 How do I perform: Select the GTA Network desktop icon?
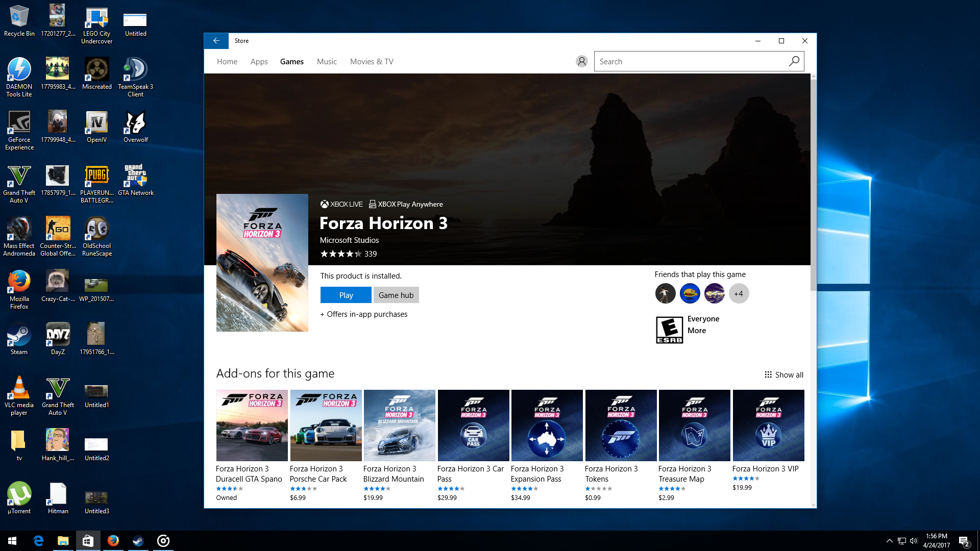coord(136,180)
